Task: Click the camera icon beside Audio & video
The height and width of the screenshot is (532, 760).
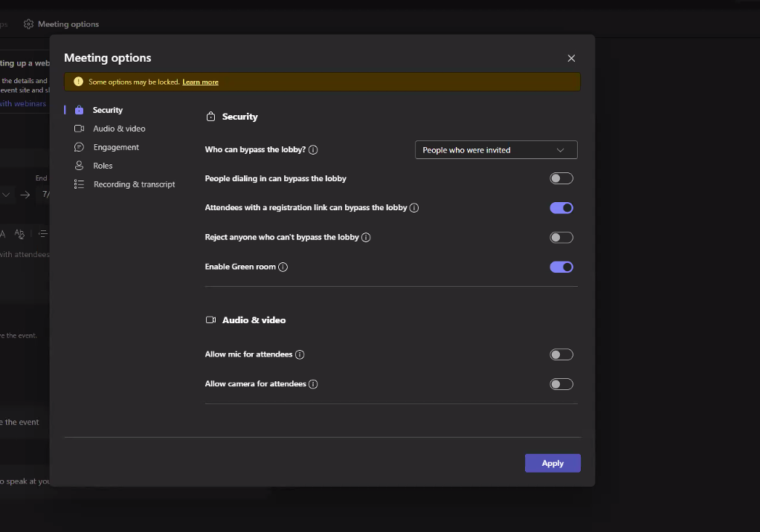Action: tap(80, 128)
